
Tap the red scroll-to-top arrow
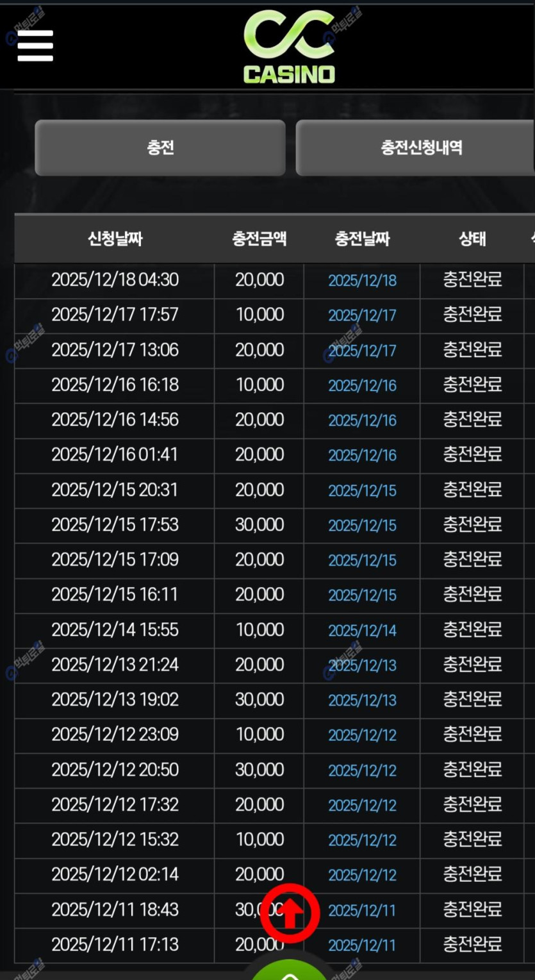290,913
